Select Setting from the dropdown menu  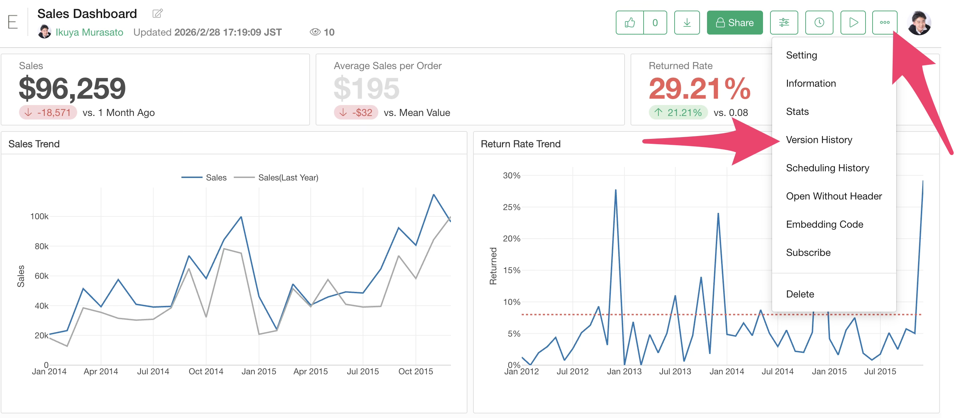click(x=801, y=55)
